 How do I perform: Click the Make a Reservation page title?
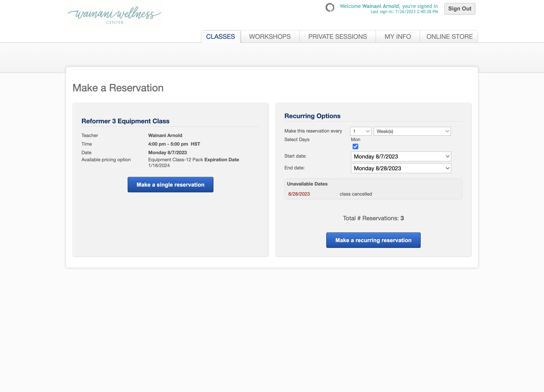coord(118,88)
